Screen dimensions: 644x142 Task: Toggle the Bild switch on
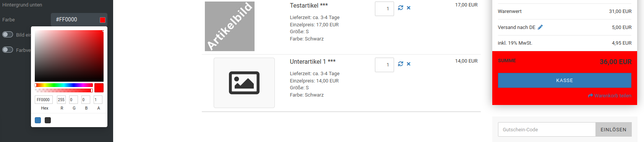click(8, 34)
